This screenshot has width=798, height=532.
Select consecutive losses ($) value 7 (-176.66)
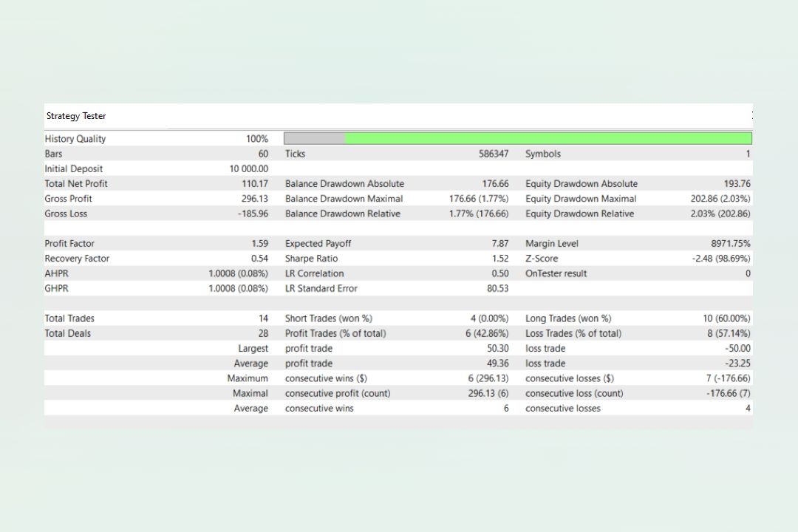[x=728, y=378]
